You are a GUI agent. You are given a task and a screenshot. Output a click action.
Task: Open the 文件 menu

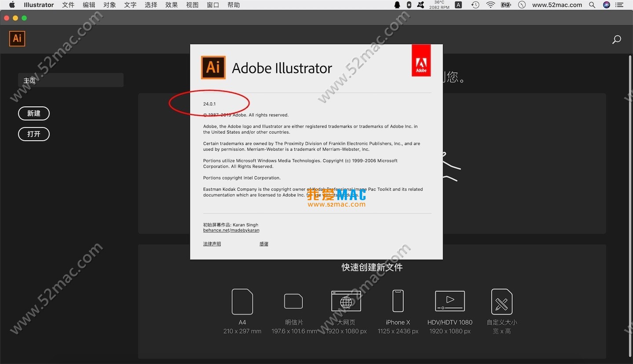pyautogui.click(x=68, y=5)
